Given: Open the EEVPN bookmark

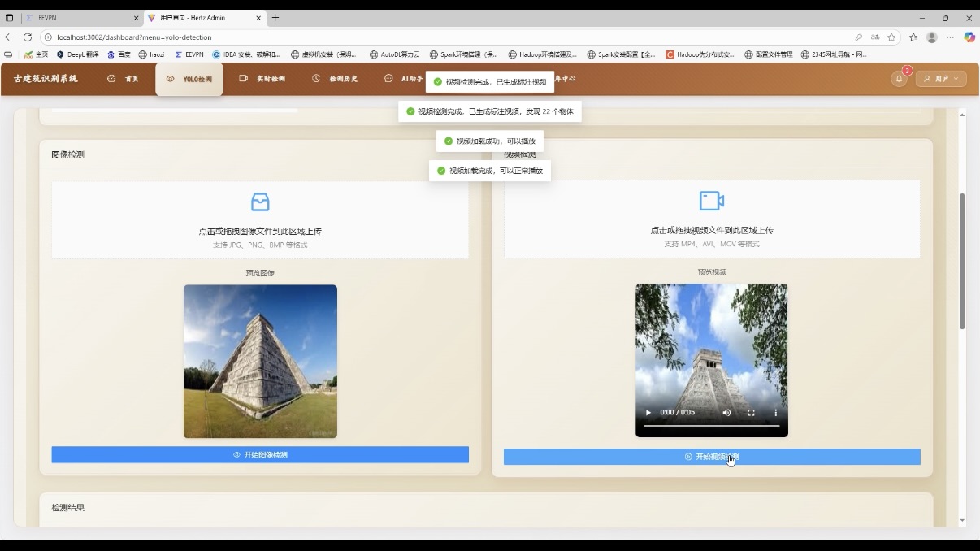Looking at the screenshot, I should coord(189,54).
